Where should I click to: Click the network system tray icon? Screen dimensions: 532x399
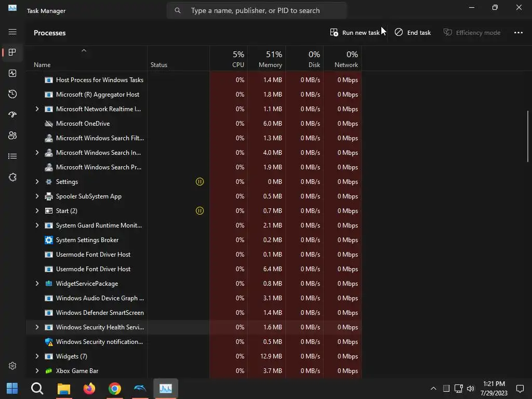click(459, 389)
